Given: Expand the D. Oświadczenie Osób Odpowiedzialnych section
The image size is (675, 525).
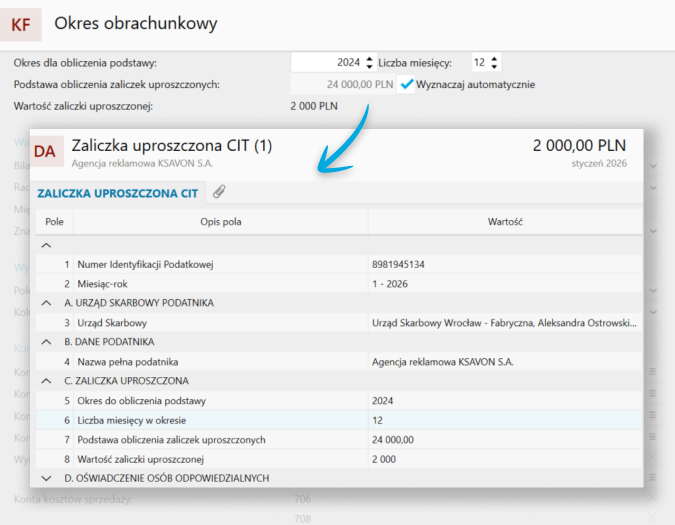Looking at the screenshot, I should (x=45, y=478).
